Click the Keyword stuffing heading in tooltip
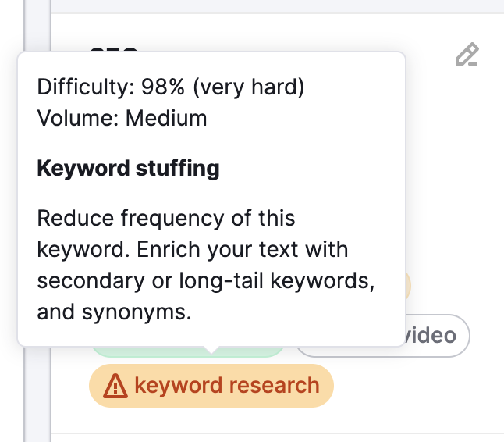Image resolution: width=504 pixels, height=442 pixels. click(129, 168)
